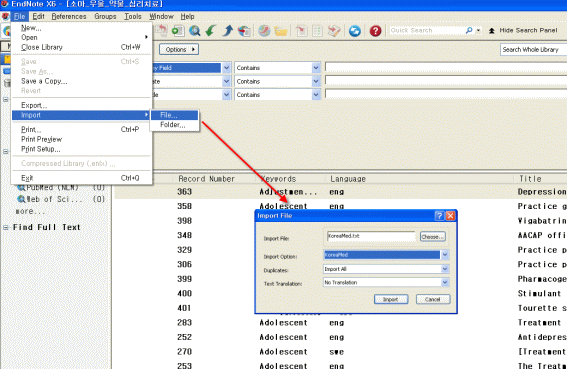
Task: Open the first row Contains dropdown
Action: (316, 68)
